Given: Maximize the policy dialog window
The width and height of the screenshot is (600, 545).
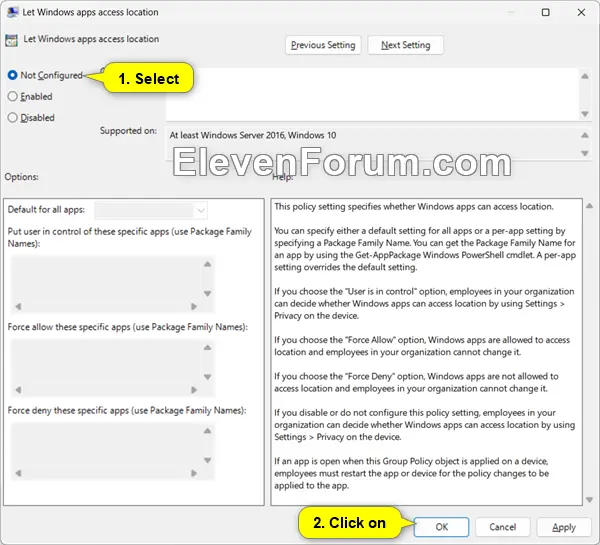Looking at the screenshot, I should 546,12.
